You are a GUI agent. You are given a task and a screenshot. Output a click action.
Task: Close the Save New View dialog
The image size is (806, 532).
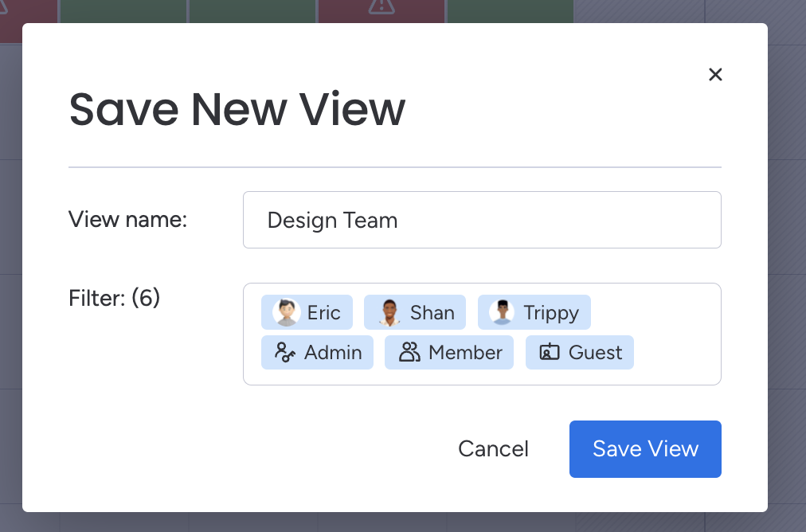[715, 75]
